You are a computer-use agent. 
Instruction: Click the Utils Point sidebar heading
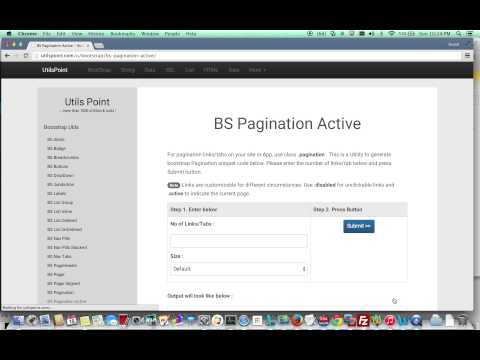click(x=87, y=102)
